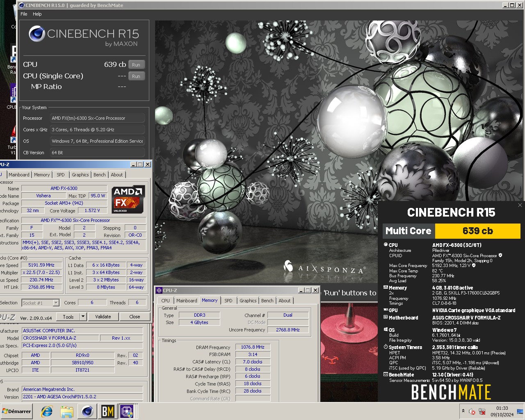Switch to Cinebench via its taskbar icon
Screen dimensions: 525x420
[x=87, y=411]
